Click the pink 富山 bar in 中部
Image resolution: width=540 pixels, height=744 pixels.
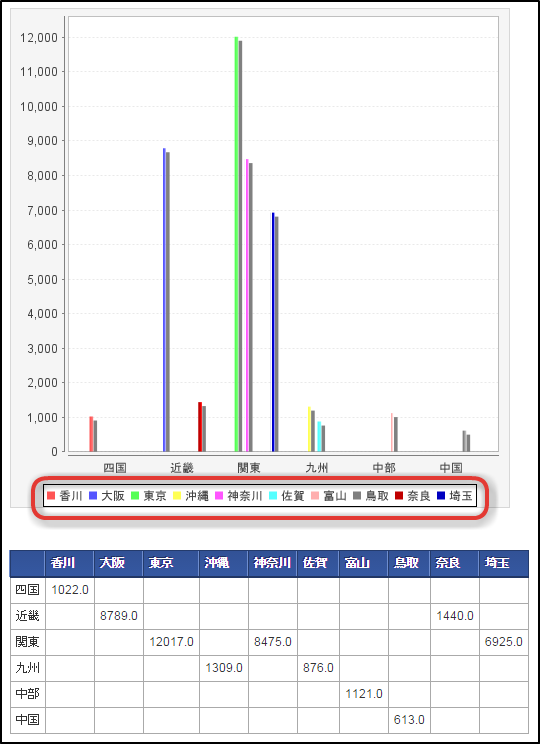(x=392, y=432)
